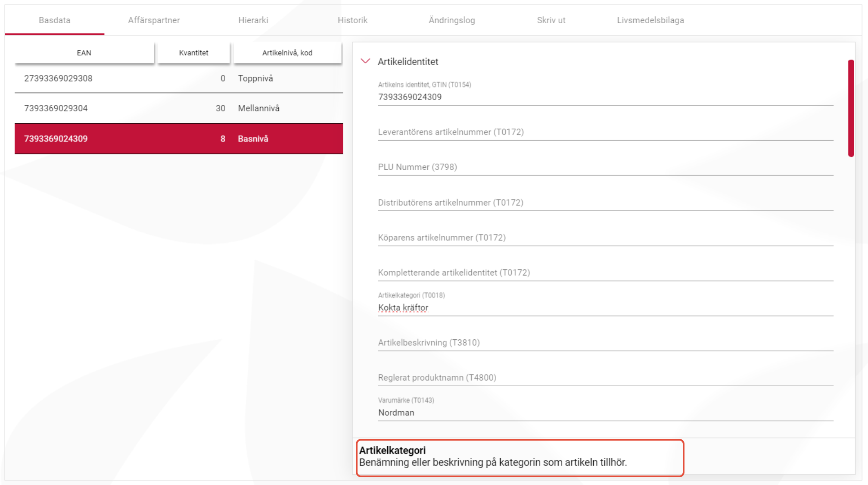Image resolution: width=868 pixels, height=485 pixels.
Task: Select the Toppnivå row 27393369029308
Action: pyautogui.click(x=179, y=78)
